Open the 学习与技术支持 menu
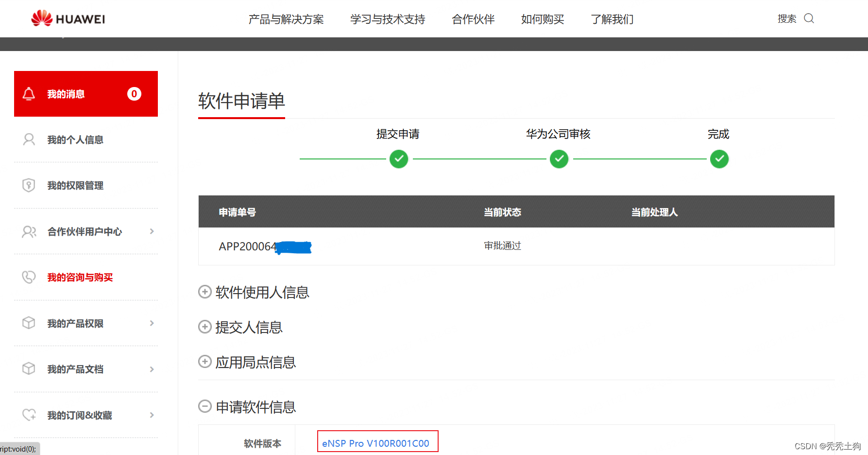 pos(387,19)
